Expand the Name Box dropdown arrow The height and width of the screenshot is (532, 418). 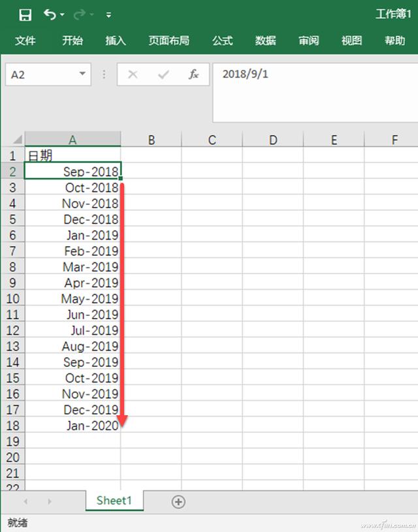tap(82, 74)
